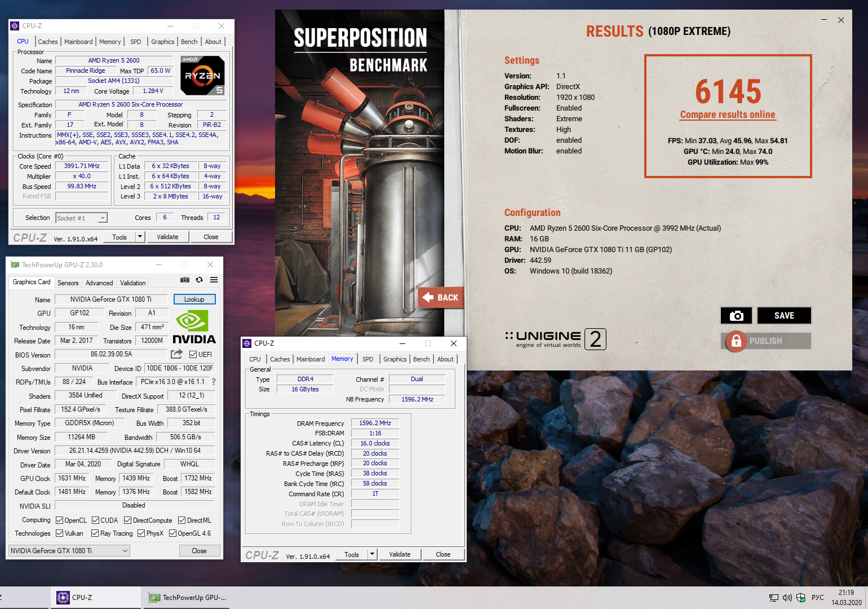Open Graphics tab in top CPU-Z
This screenshot has height=609, width=868.
coord(163,42)
